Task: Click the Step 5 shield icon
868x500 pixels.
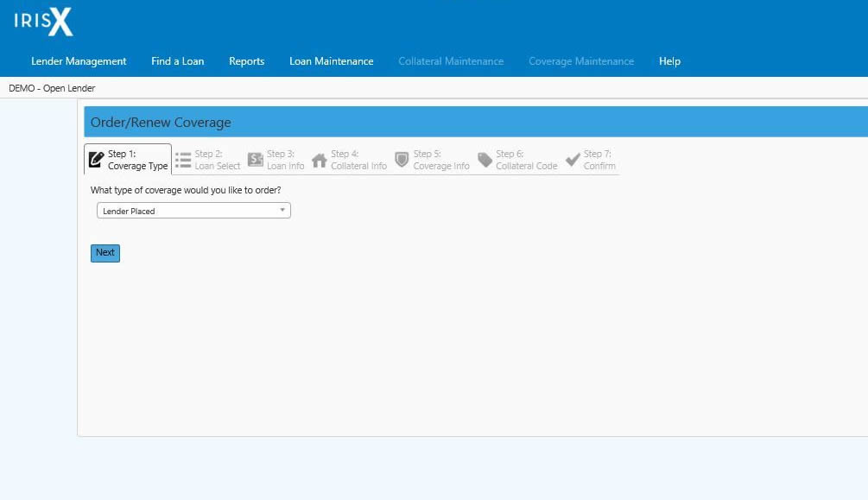Action: tap(402, 160)
